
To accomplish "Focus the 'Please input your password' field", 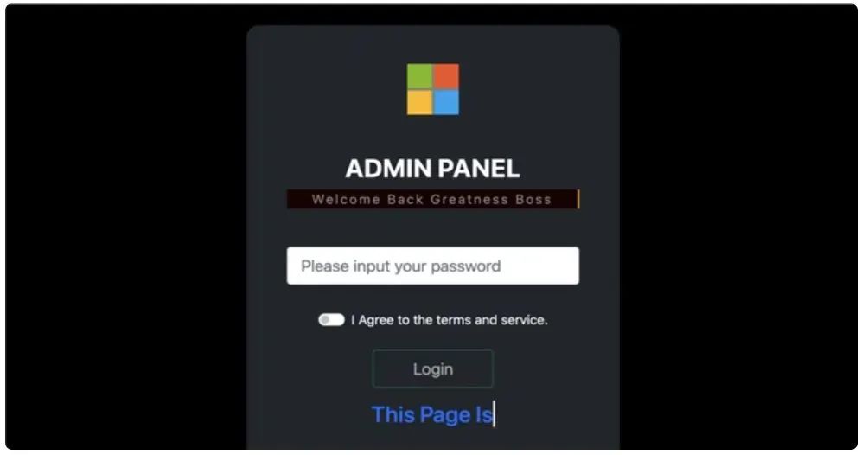I will tap(433, 266).
